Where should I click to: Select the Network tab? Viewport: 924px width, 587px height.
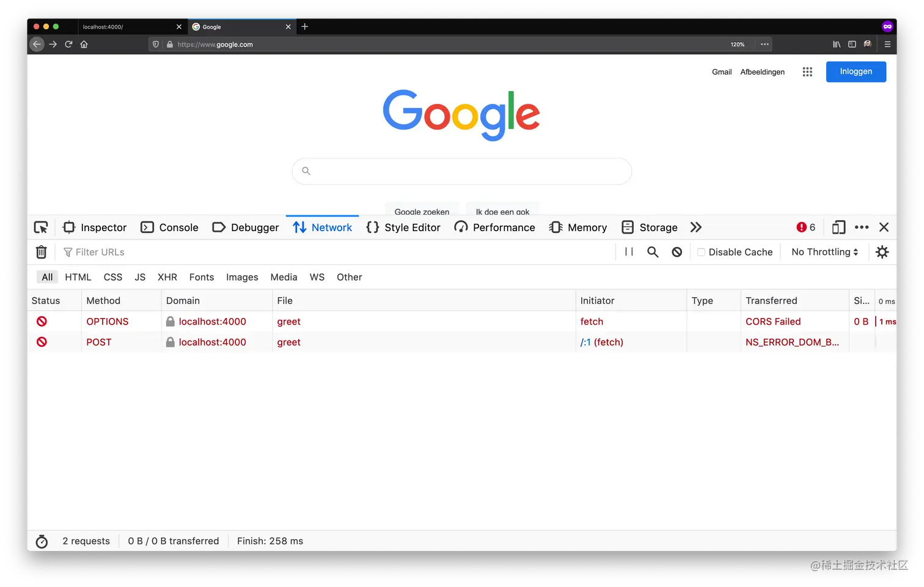pyautogui.click(x=322, y=227)
